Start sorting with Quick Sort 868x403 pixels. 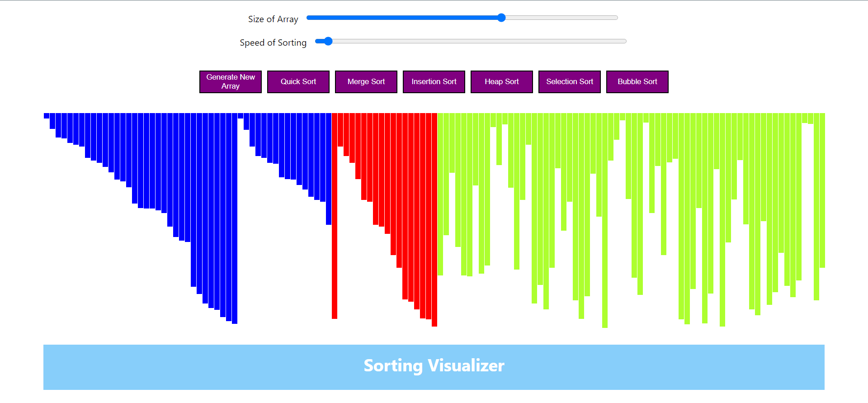(298, 81)
